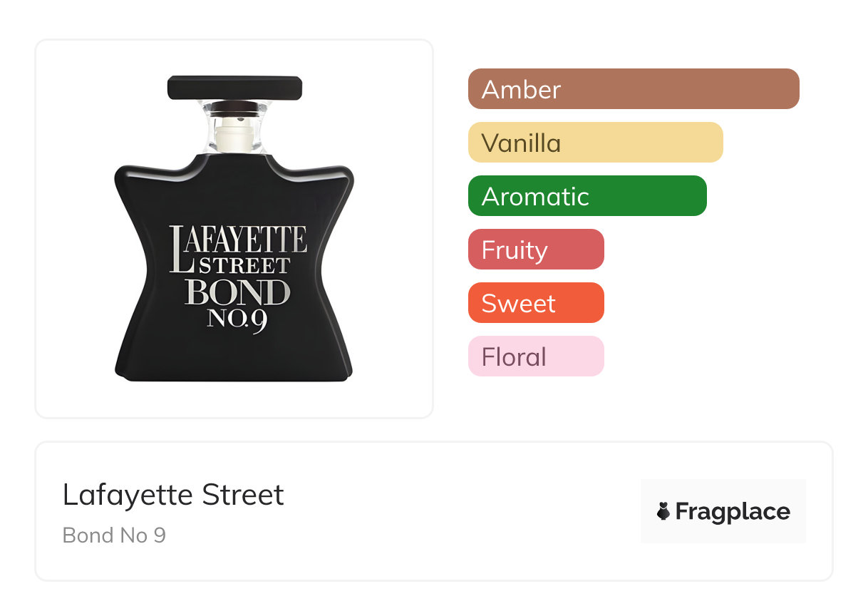The width and height of the screenshot is (868, 616).
Task: Select the pink Floral accord bar
Action: (536, 356)
